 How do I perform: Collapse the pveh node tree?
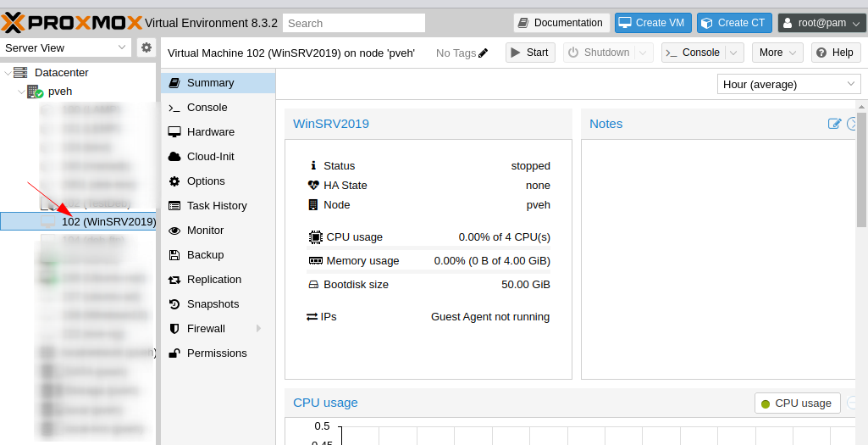coord(21,92)
